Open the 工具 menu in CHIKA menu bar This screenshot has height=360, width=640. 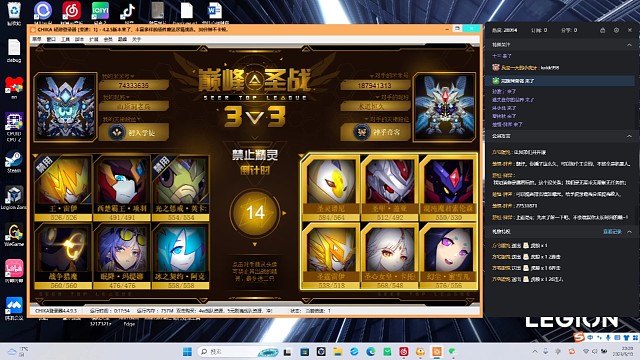pos(65,39)
